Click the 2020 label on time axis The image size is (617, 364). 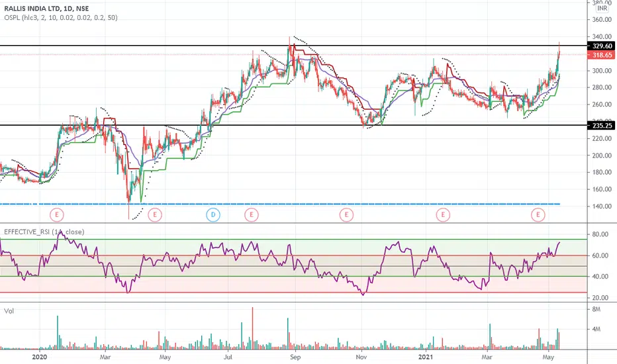(x=39, y=357)
